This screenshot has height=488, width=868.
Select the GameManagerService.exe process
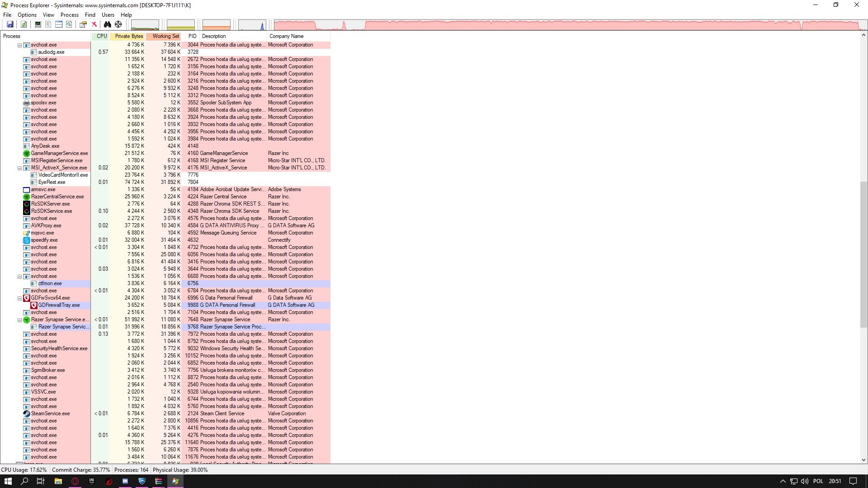(59, 153)
